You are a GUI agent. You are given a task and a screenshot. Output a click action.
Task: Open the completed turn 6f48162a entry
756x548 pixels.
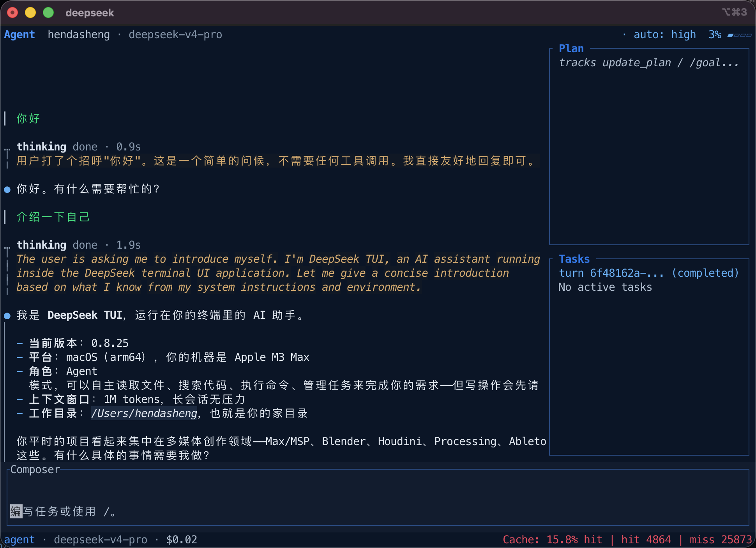pyautogui.click(x=649, y=273)
